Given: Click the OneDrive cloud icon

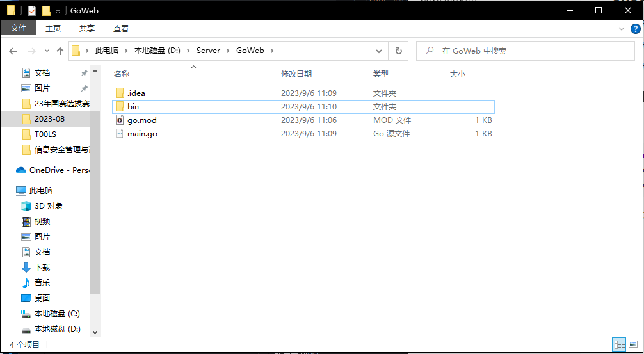Looking at the screenshot, I should coord(21,170).
